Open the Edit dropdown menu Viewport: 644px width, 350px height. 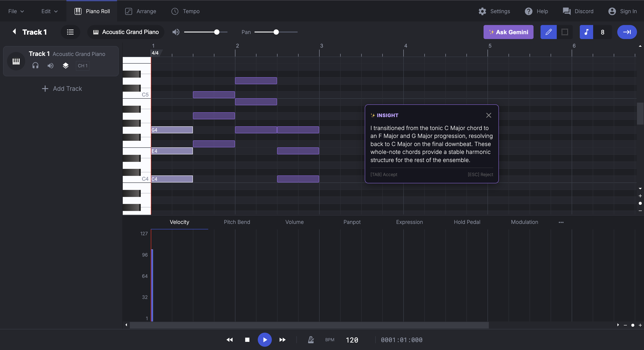[x=49, y=11]
